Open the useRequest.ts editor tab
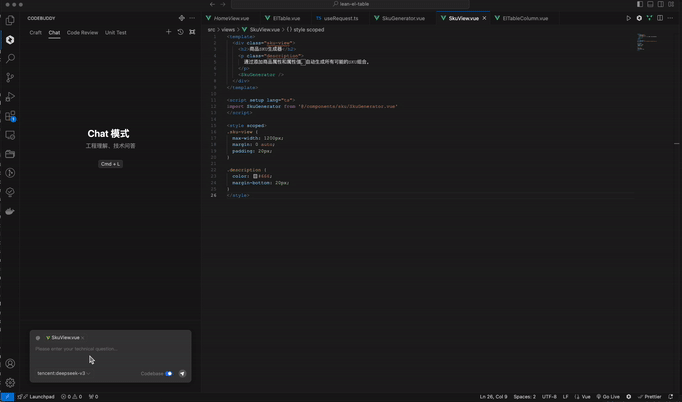 click(341, 18)
